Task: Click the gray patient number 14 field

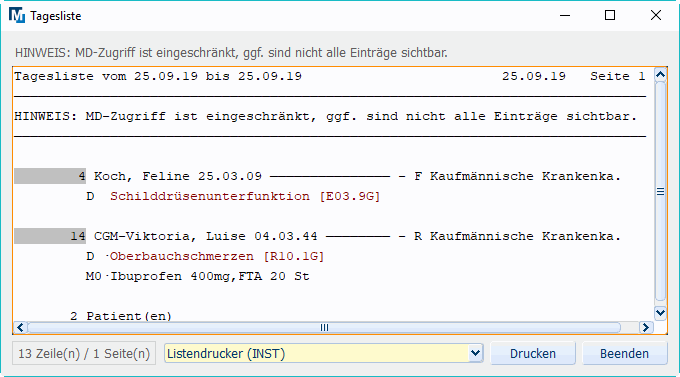Action: pos(50,236)
